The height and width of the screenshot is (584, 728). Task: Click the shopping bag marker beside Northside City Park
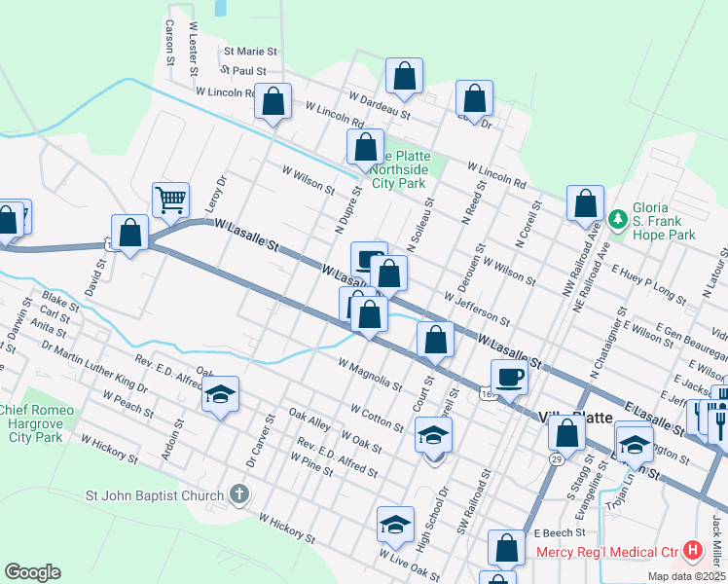point(366,148)
